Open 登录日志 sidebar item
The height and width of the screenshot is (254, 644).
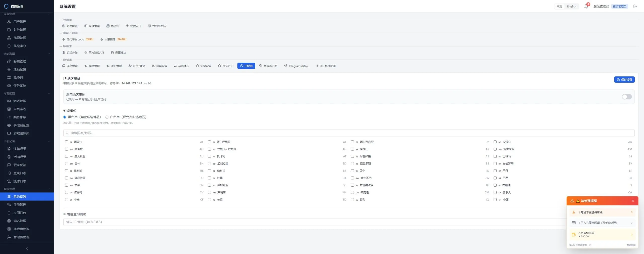pos(27,173)
